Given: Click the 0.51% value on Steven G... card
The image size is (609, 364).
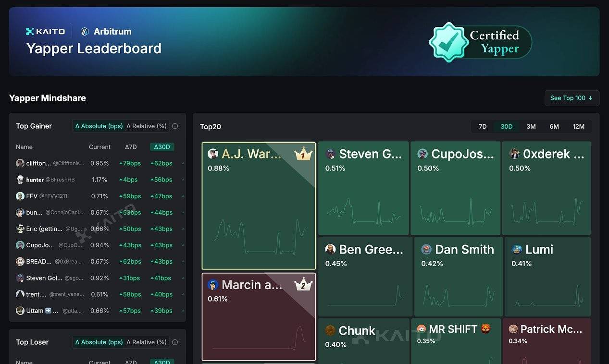Looking at the screenshot, I should click(336, 168).
